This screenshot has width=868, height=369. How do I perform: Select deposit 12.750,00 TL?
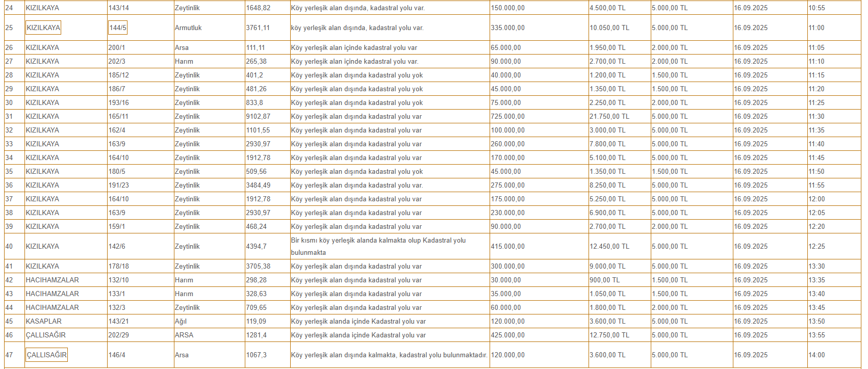point(609,335)
